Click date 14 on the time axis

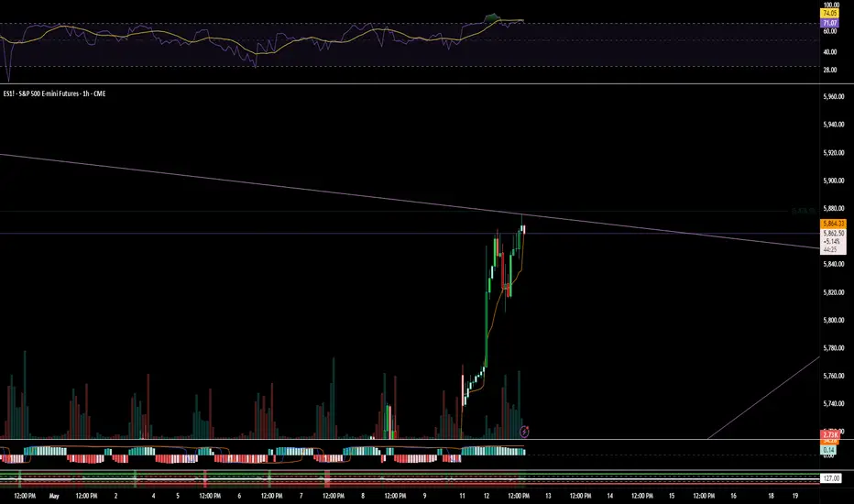[x=610, y=496]
